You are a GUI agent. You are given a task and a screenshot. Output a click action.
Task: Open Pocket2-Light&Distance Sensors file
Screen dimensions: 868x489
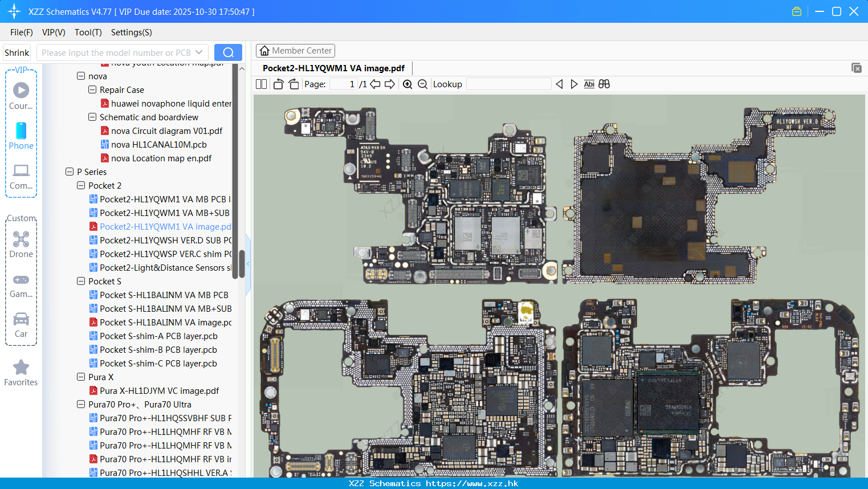tap(160, 267)
